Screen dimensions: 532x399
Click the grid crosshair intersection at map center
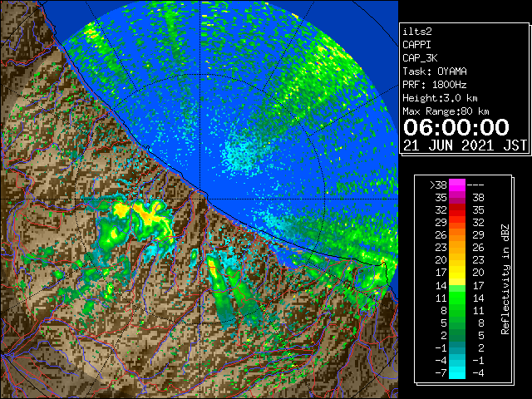click(x=200, y=199)
